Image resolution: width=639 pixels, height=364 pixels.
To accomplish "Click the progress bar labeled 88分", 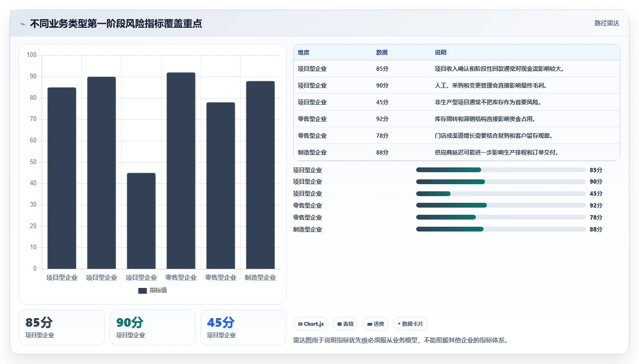I will [501, 229].
